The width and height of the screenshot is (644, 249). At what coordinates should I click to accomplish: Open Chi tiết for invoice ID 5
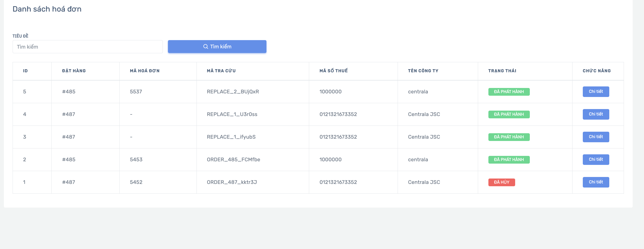pos(596,92)
